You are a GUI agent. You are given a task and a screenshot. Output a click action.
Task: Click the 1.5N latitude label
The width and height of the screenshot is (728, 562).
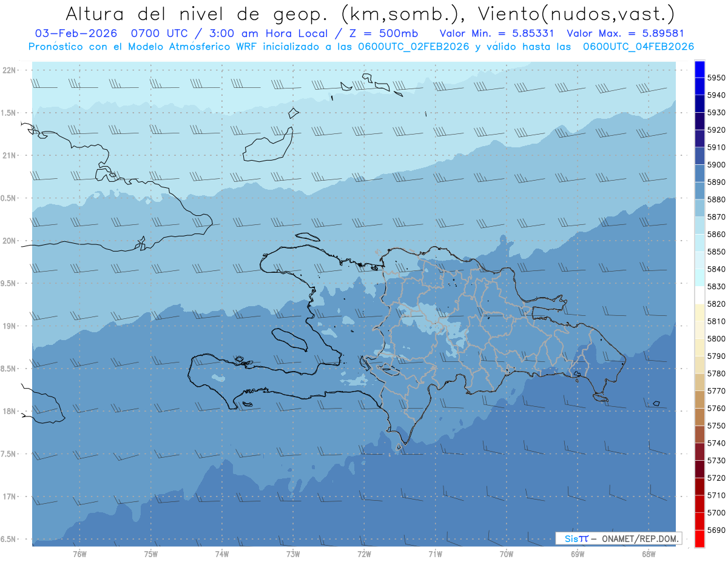(8, 113)
